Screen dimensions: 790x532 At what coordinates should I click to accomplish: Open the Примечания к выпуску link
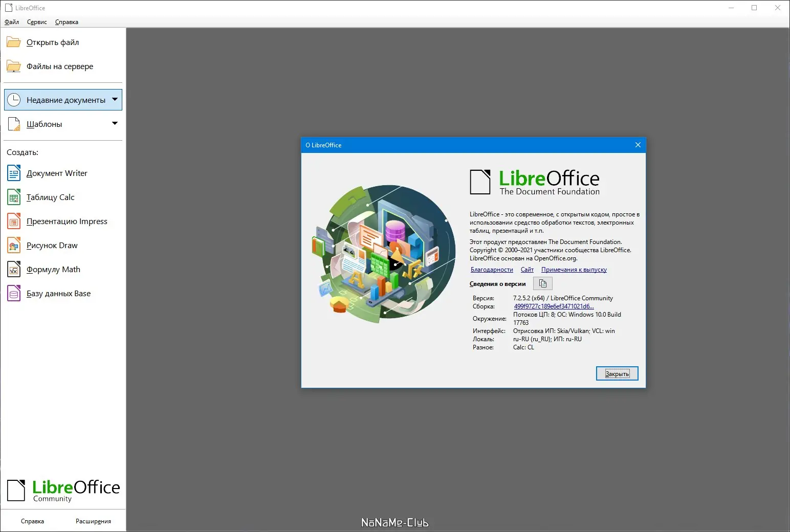[x=574, y=270]
